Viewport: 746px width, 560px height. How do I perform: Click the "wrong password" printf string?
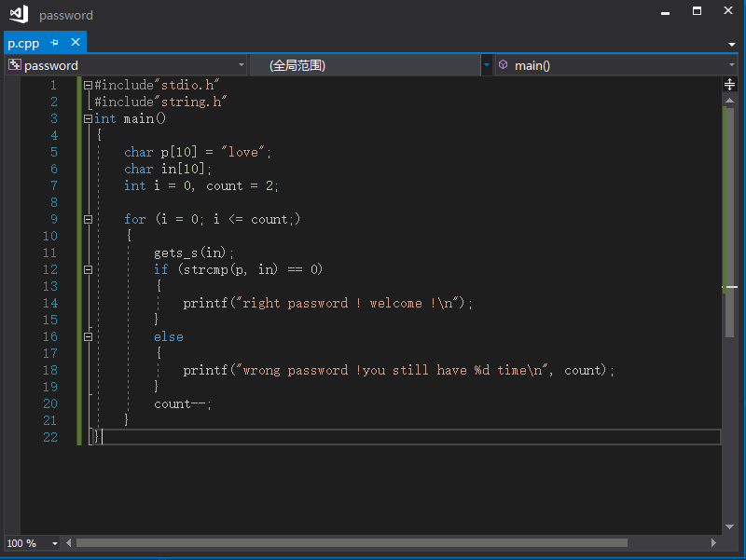point(392,370)
